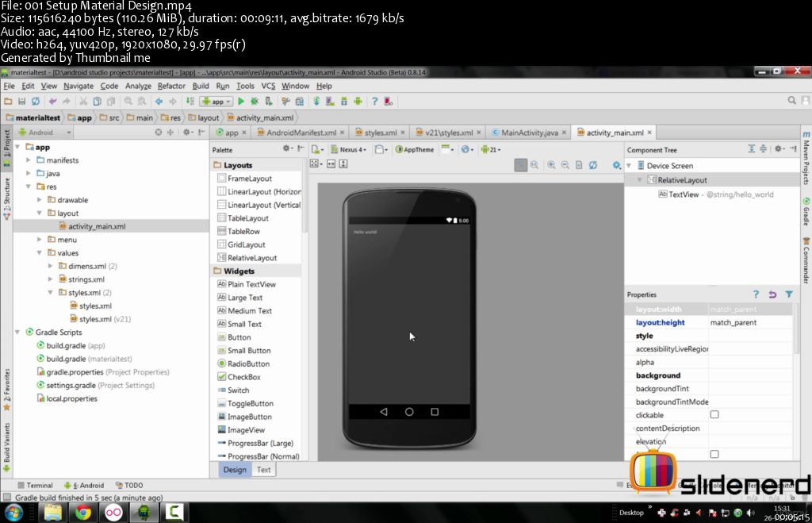Open the API level 21 dropdown
The image size is (812, 523).
pos(490,149)
